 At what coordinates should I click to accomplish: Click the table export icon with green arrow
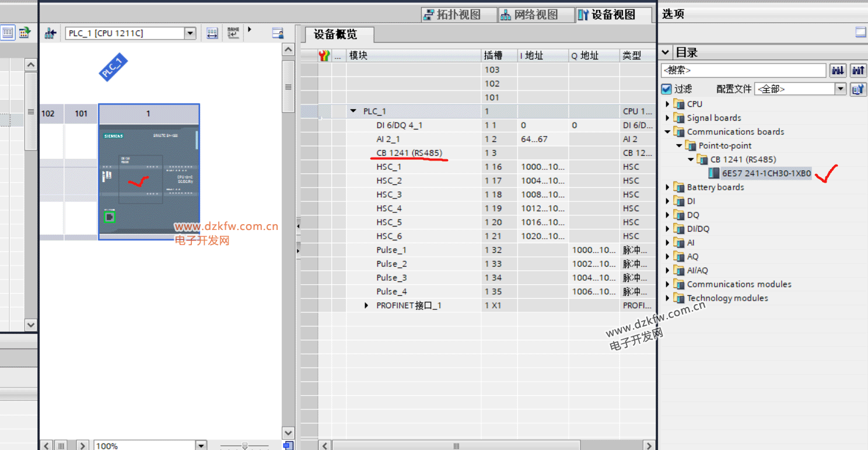24,33
